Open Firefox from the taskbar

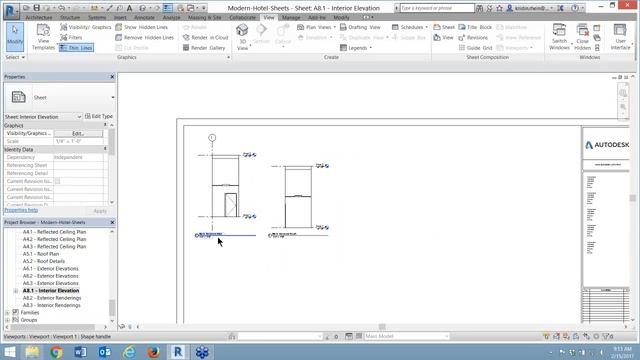coord(153,352)
